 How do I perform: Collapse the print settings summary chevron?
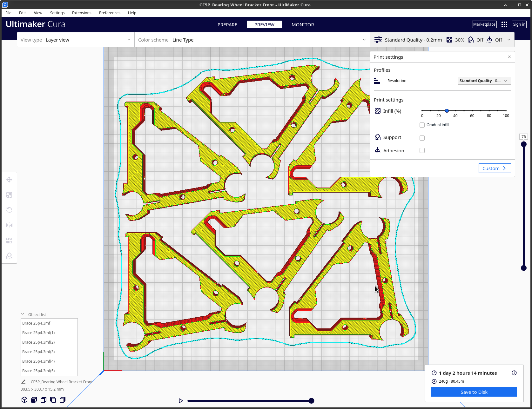(x=509, y=40)
